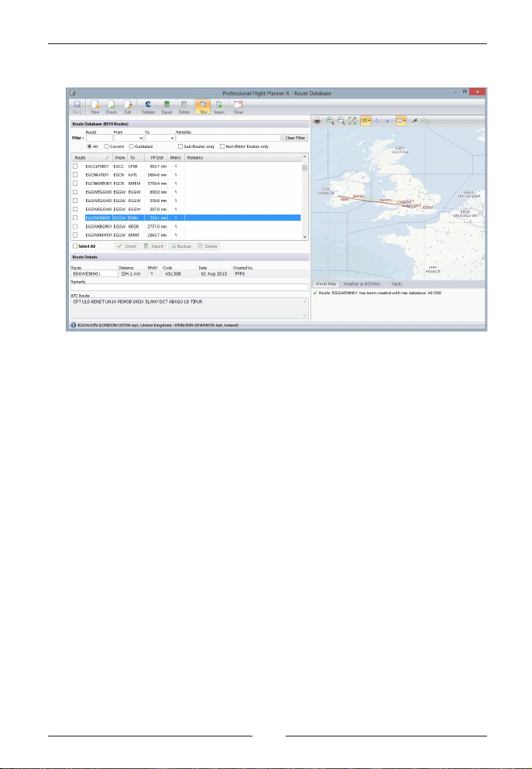Open the map layer dropdown button
This screenshot has height=769, width=532.
coord(401,121)
